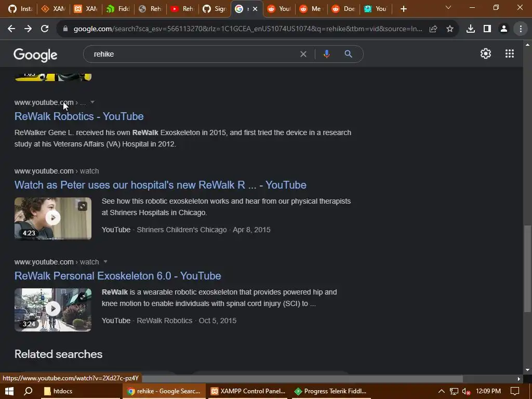The image size is (532, 399).
Task: Expand options arrow for ReWalk Robotics result
Action: (92, 102)
